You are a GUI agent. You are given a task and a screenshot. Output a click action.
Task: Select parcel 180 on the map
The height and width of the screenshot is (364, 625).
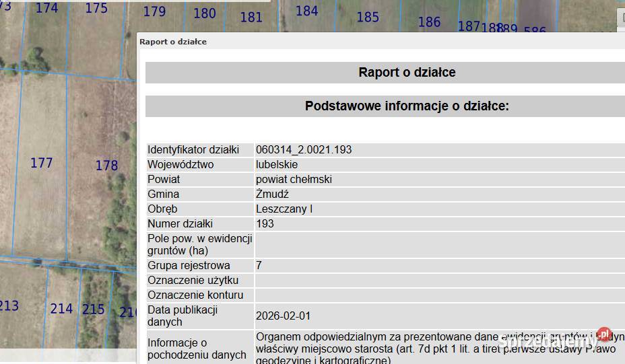[x=205, y=13]
